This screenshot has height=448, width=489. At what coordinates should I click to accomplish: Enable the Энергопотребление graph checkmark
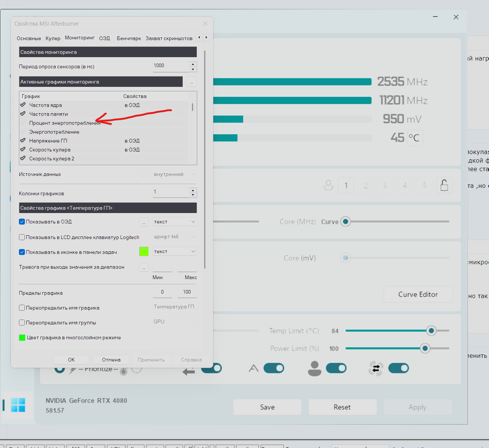(x=23, y=132)
